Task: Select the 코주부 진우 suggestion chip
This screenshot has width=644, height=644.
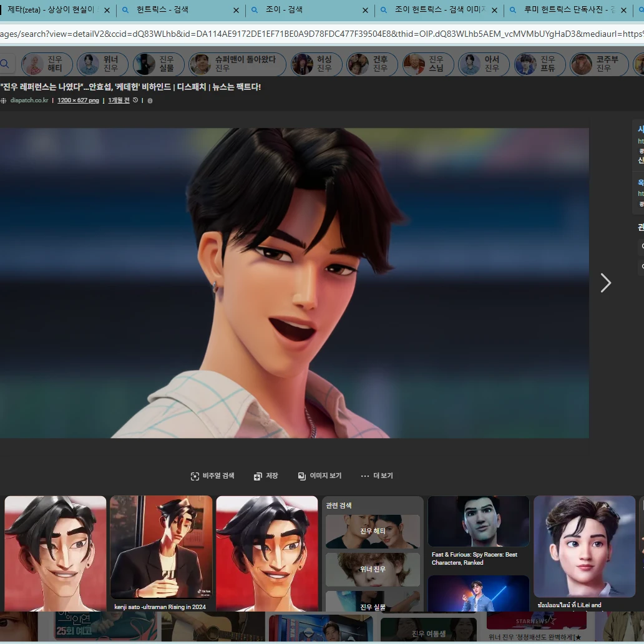Action: [599, 64]
